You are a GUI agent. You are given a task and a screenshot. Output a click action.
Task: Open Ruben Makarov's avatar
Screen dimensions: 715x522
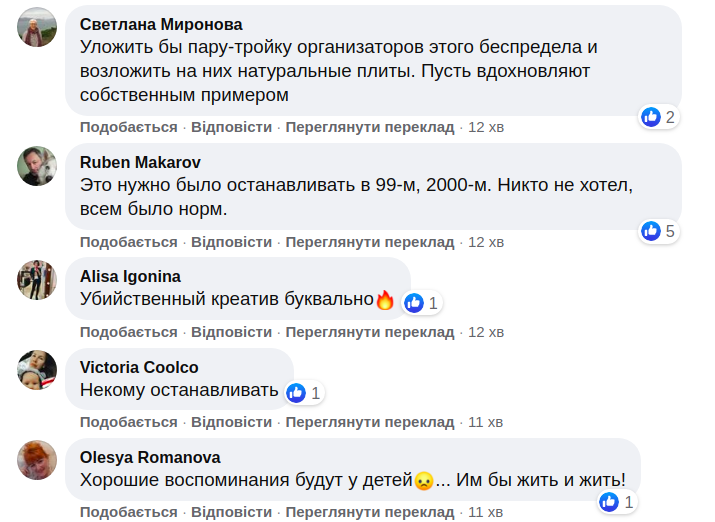pos(37,165)
